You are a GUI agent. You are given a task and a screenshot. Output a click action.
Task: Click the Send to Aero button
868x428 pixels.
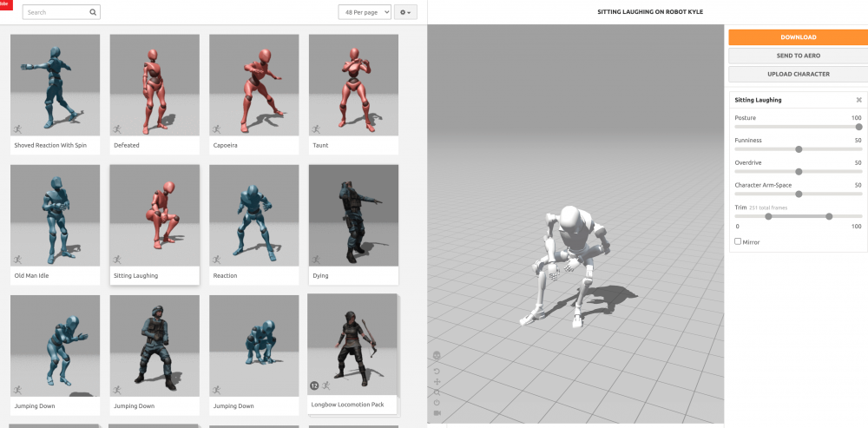pyautogui.click(x=799, y=56)
